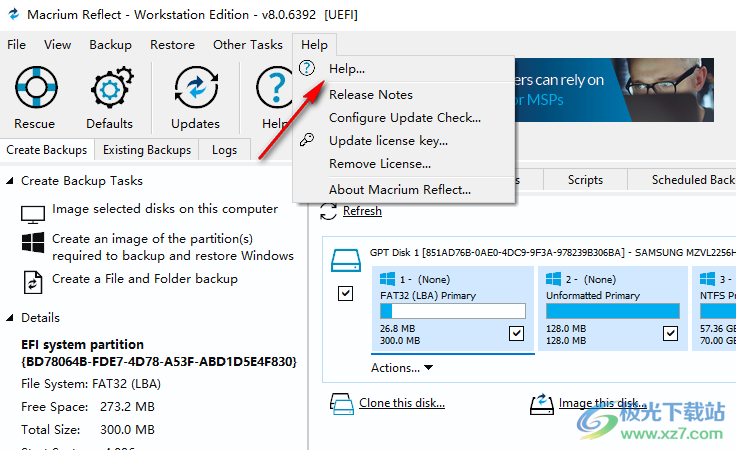Click the Total Size 300.0 MB value
This screenshot has height=450, width=736.
click(127, 430)
